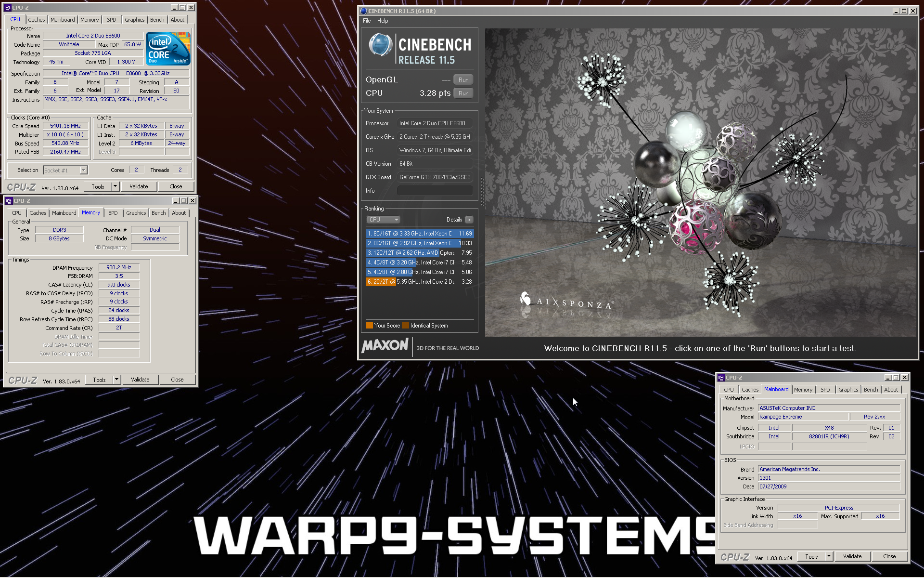The image size is (924, 578).
Task: Click the panel splitter handle beside Your System
Action: [x=482, y=192]
